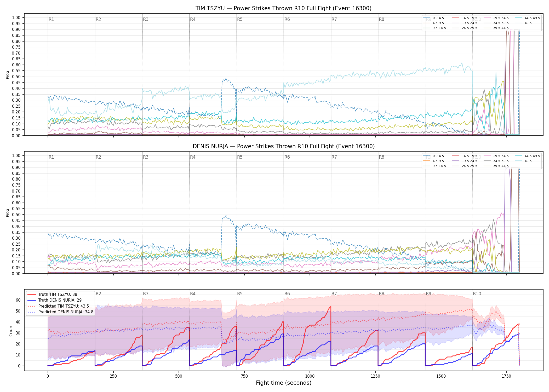This screenshot has width=549, height=392.
Task: Click the '1.00' y-tick on the Tszyu chart
Action: point(16,18)
